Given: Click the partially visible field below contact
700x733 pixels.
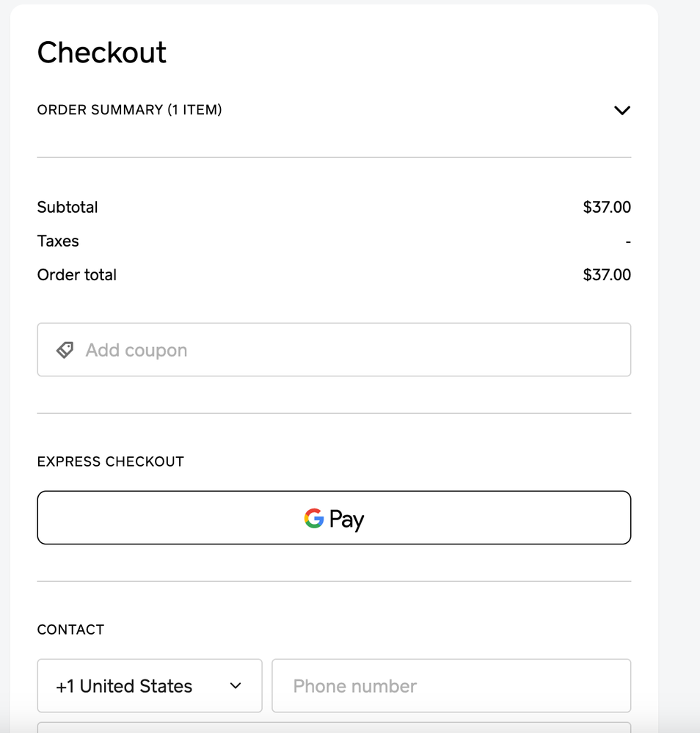Looking at the screenshot, I should tap(334, 727).
